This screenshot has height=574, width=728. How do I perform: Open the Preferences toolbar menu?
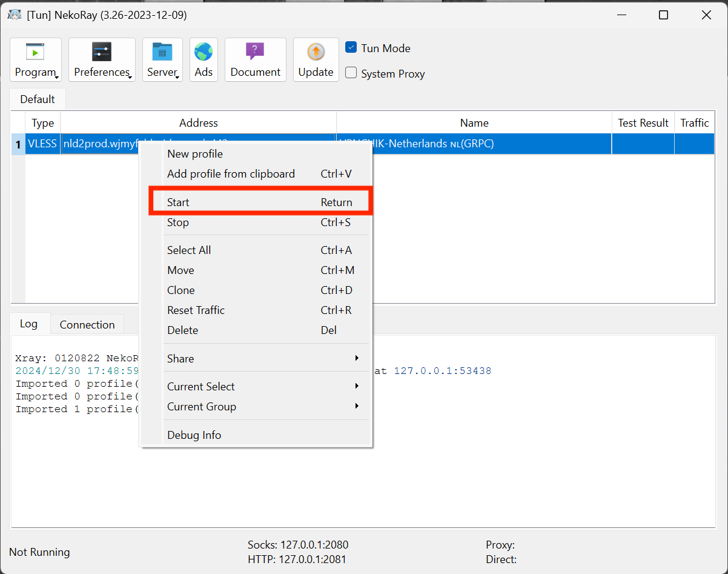102,60
